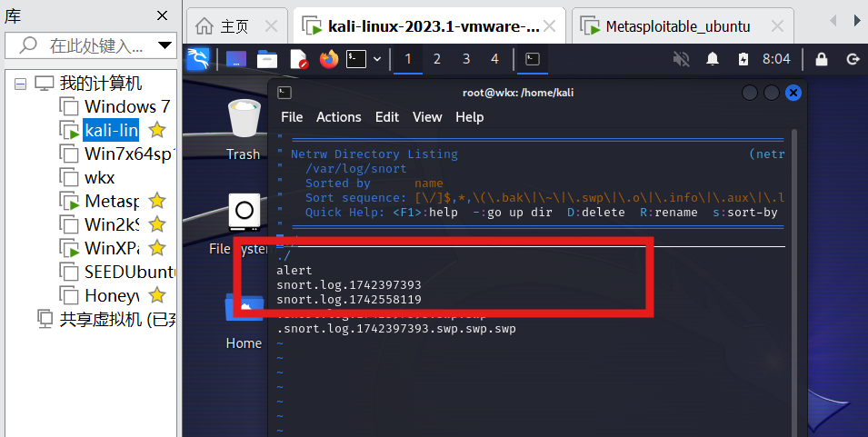Close the Metasploitable_ubuntu tab
Screen dimensions: 868x437
777,26
